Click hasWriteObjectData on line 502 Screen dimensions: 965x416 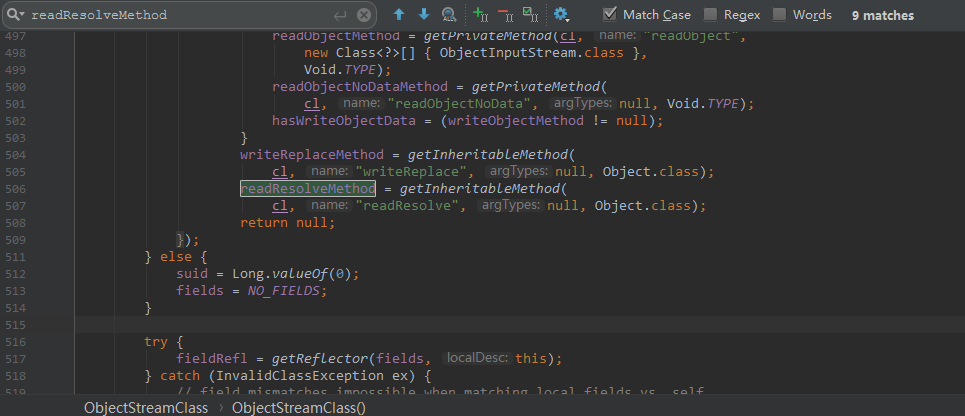(x=344, y=121)
